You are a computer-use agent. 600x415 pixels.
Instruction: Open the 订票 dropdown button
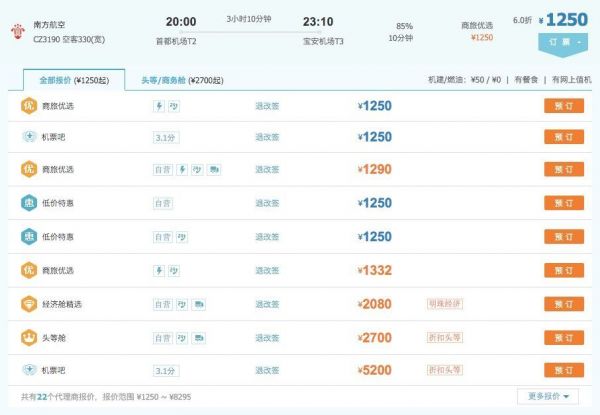coord(561,42)
